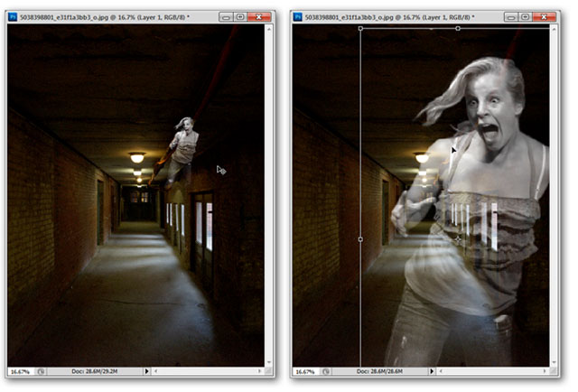Click the left window's 16.67% zoom field
This screenshot has height=392, width=578.
click(x=21, y=371)
